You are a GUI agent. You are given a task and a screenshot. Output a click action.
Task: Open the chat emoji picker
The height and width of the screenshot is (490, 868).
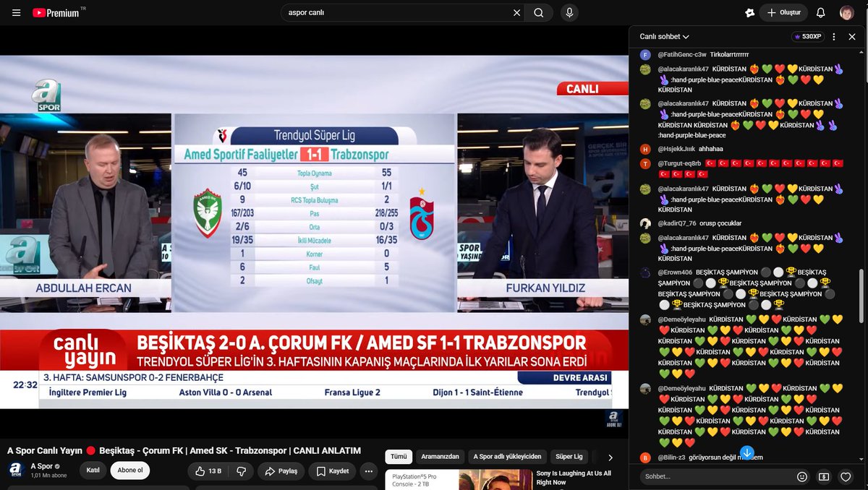pyautogui.click(x=801, y=477)
